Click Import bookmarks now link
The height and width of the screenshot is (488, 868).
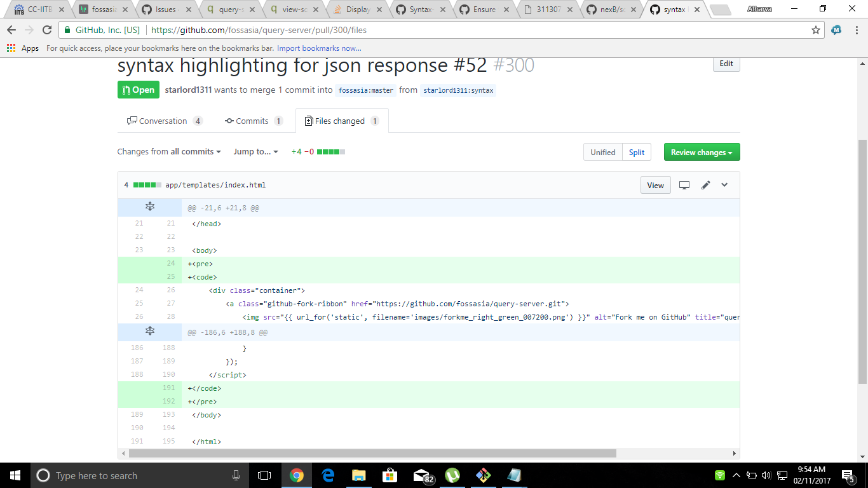[x=319, y=48]
